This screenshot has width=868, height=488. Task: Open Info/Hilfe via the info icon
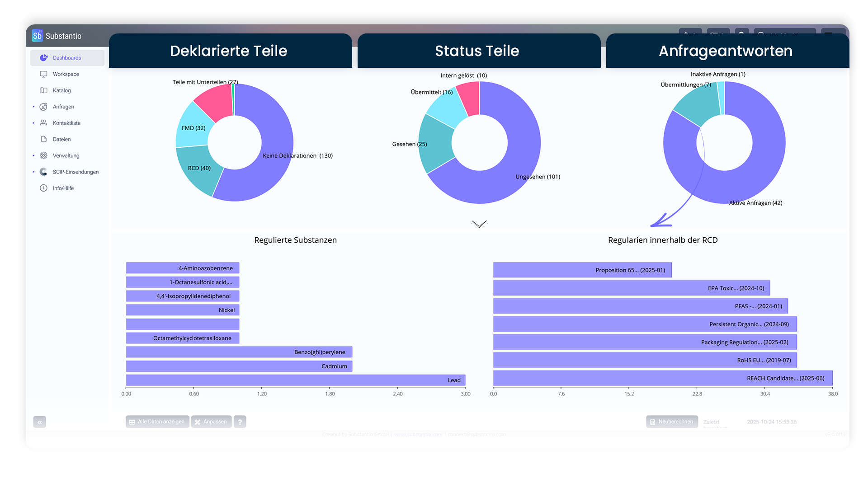[43, 188]
